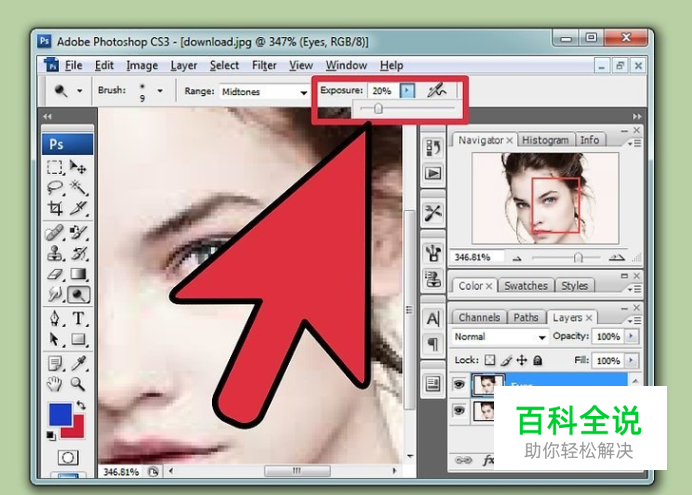Open the blend mode Normal dropdown

point(542,337)
